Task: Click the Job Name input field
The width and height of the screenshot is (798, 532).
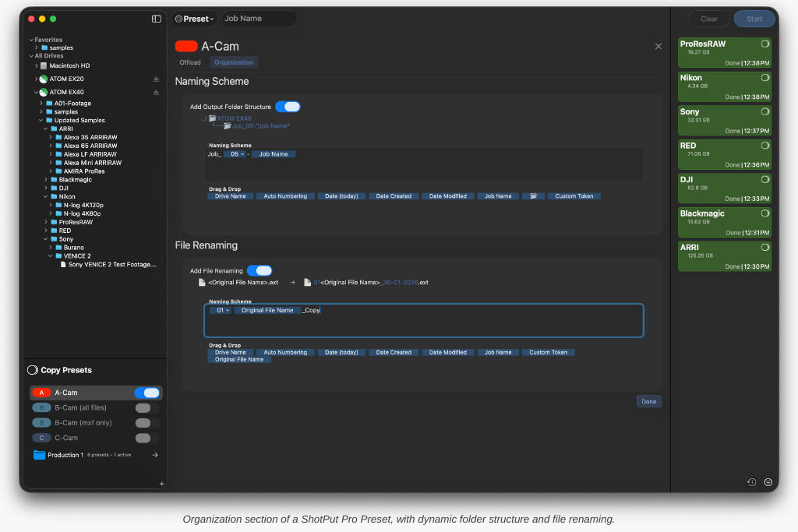Action: click(x=259, y=19)
